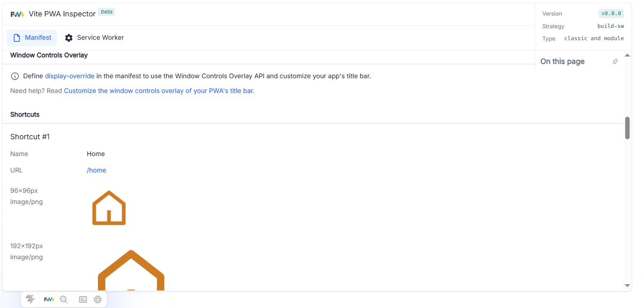The width and height of the screenshot is (644, 308).
Task: Open devtools settings gear in bottom toolbar
Action: (98, 299)
